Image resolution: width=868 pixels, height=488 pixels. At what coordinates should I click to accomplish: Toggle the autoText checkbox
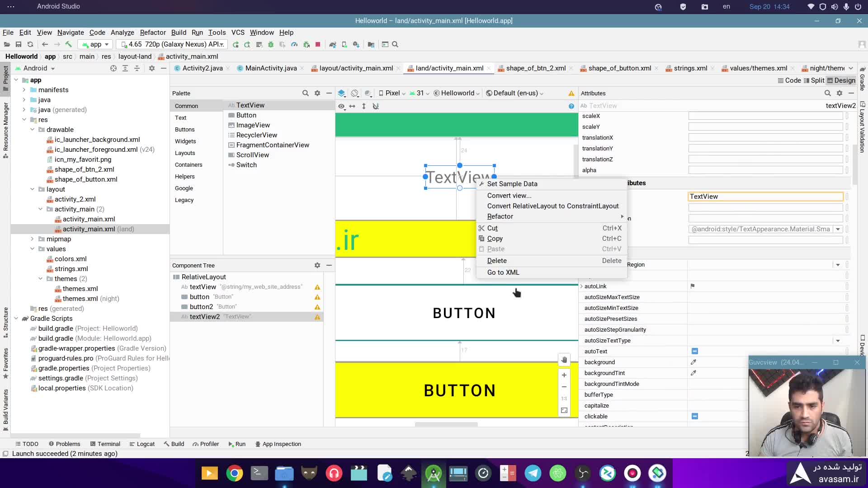click(695, 351)
